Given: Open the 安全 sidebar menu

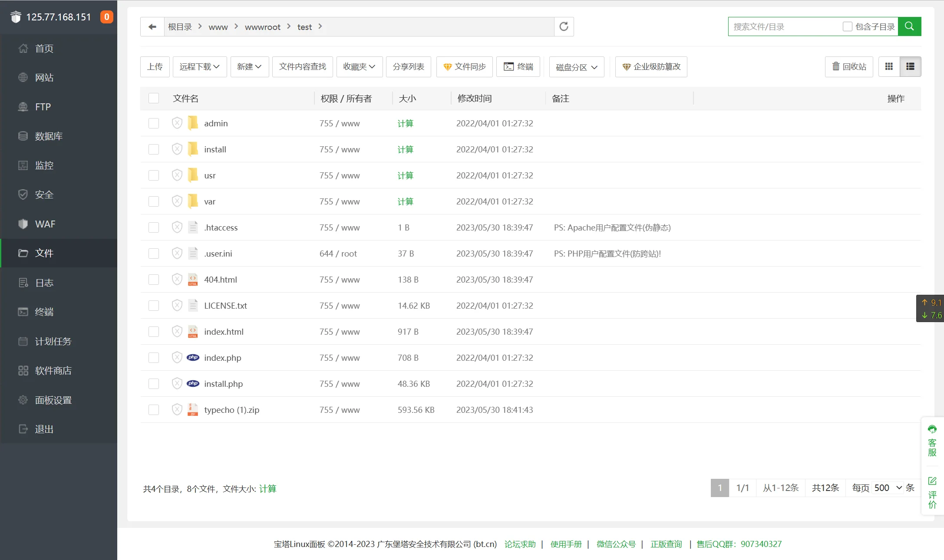Looking at the screenshot, I should 59,195.
